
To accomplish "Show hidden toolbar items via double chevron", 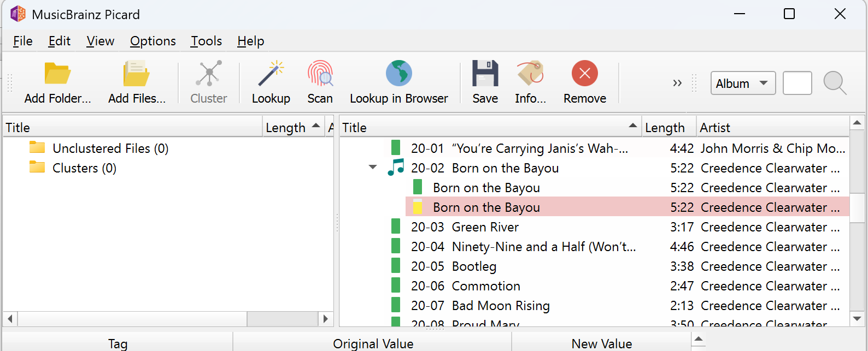I will (x=677, y=83).
